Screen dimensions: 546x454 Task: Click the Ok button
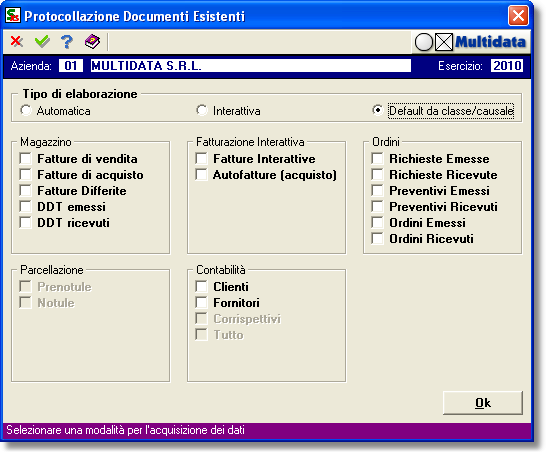pyautogui.click(x=483, y=403)
